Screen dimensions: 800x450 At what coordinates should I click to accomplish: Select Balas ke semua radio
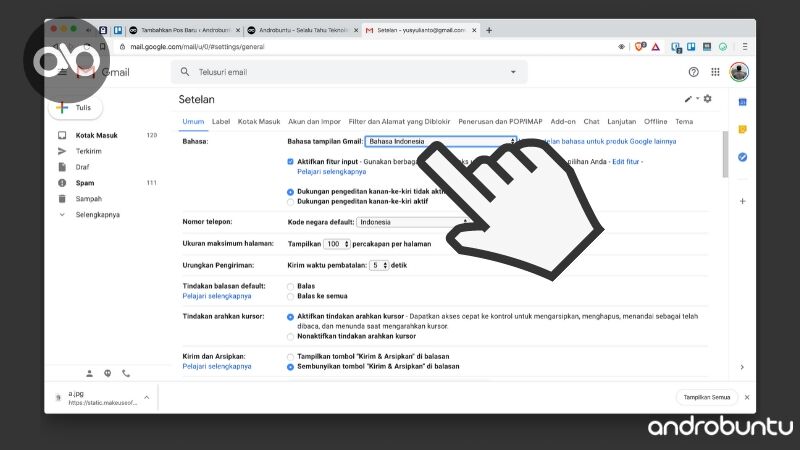(290, 296)
